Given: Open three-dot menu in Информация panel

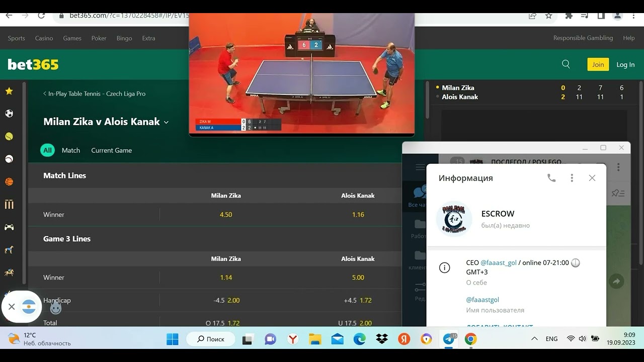Looking at the screenshot, I should (572, 178).
